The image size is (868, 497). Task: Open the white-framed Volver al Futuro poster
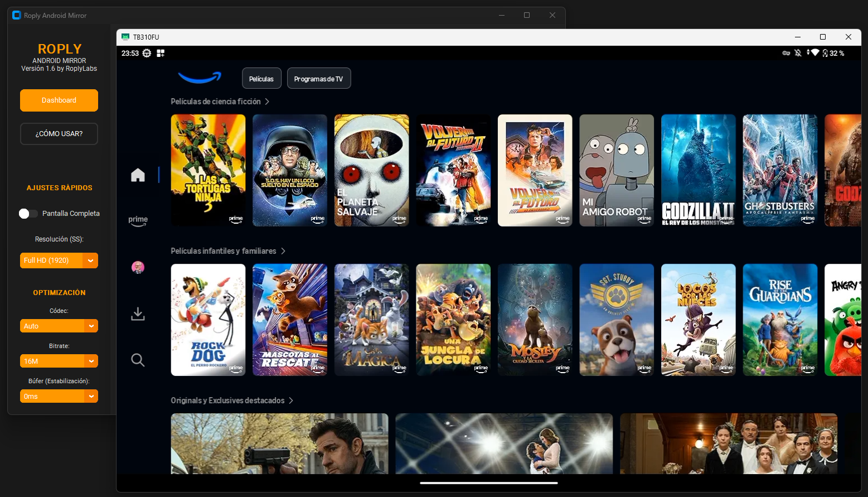[x=535, y=170]
